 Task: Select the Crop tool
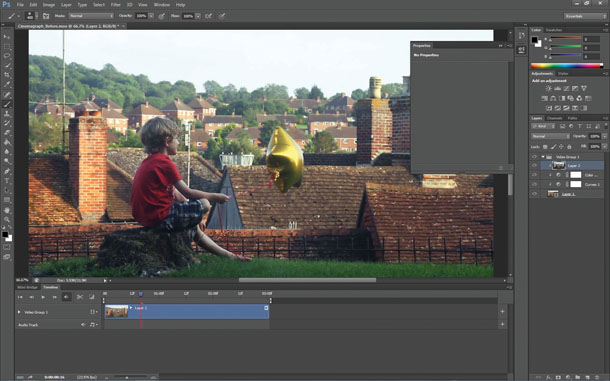point(7,75)
